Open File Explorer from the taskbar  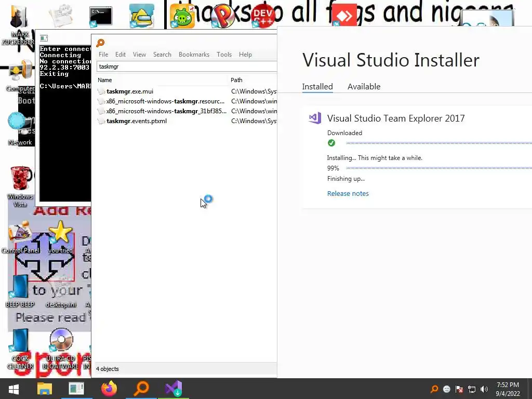click(x=45, y=389)
